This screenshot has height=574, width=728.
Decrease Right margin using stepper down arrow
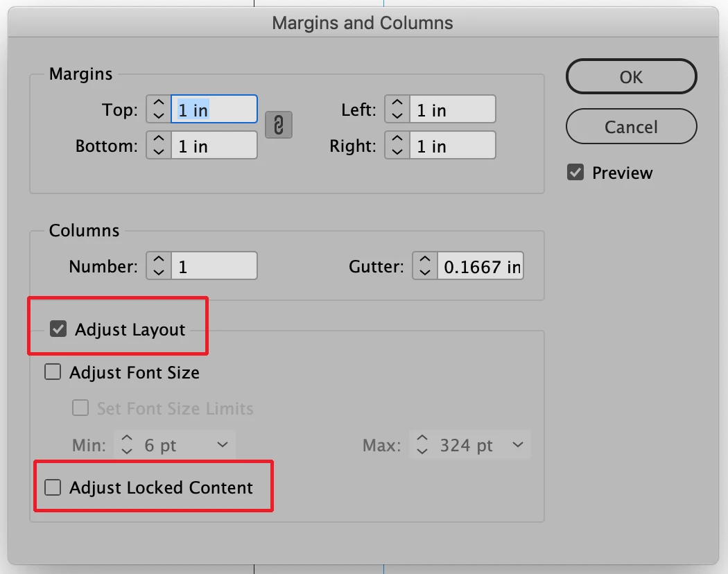[397, 151]
